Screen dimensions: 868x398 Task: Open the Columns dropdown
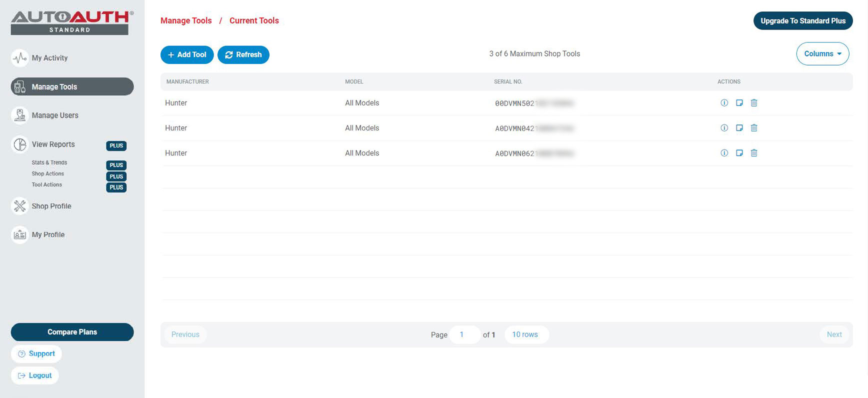[x=822, y=53]
